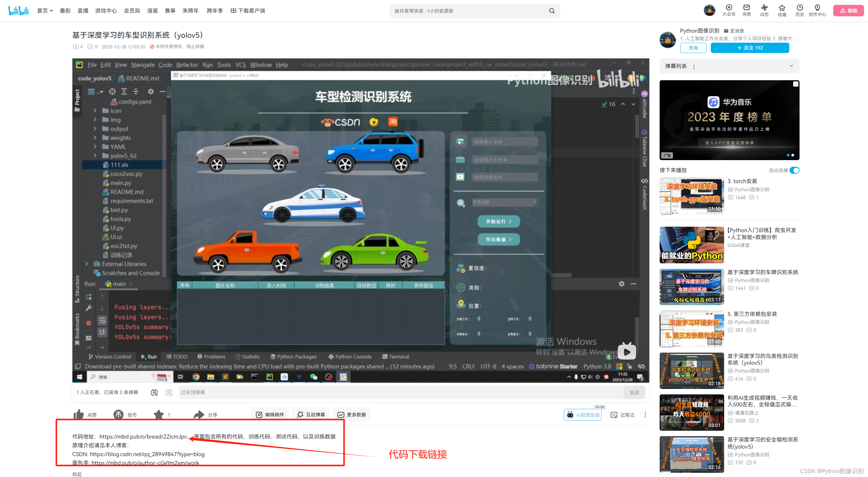
Task: Open 番剧 in top navigation
Action: 65,11
